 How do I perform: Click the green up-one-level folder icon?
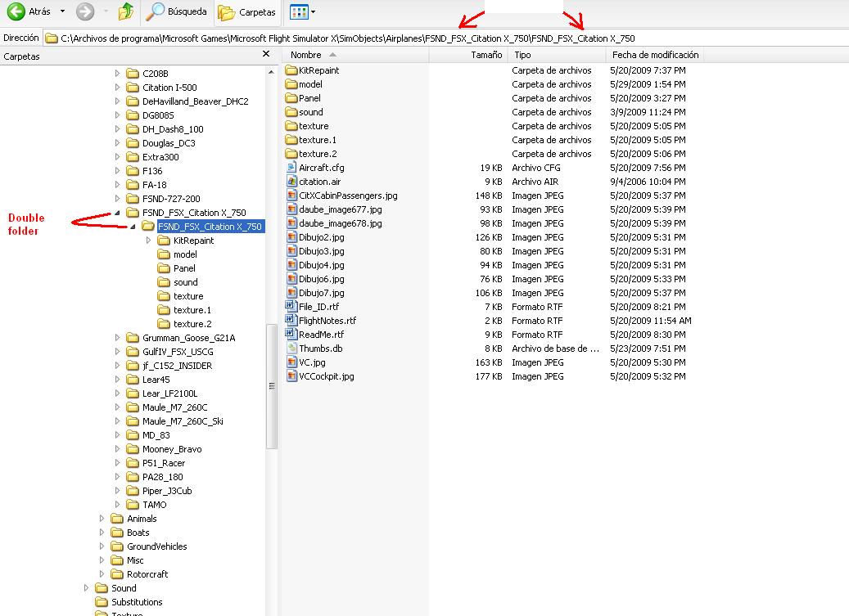coord(125,11)
